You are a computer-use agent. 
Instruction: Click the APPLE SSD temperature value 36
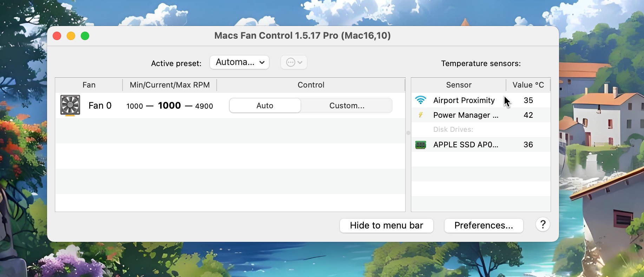pyautogui.click(x=528, y=144)
